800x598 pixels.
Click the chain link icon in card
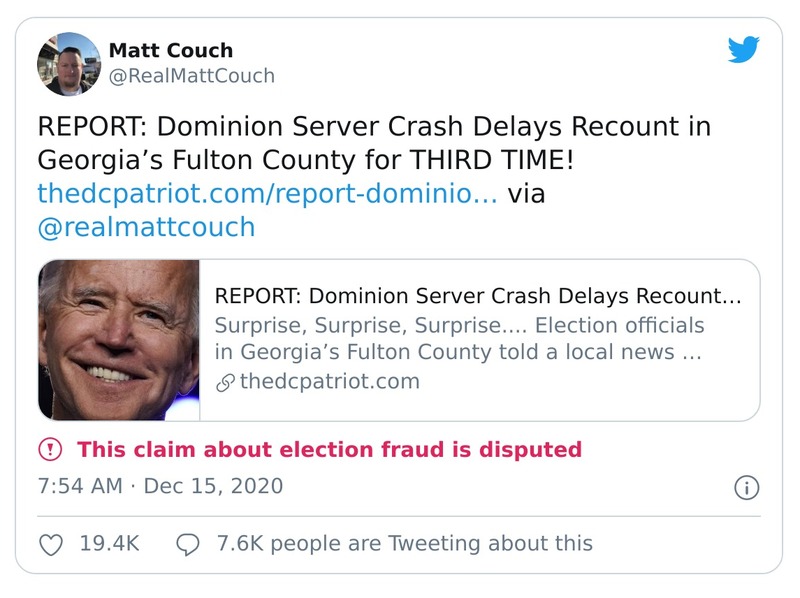pyautogui.click(x=225, y=382)
